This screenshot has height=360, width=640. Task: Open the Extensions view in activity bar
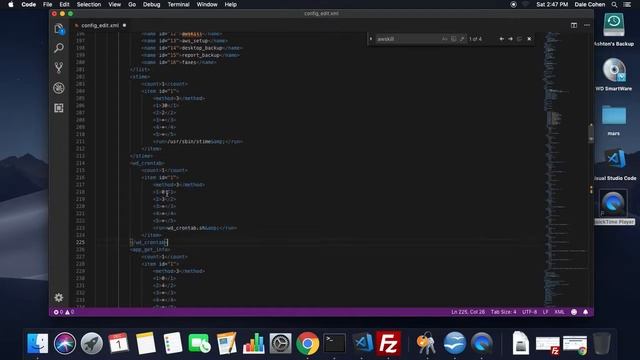(x=59, y=108)
